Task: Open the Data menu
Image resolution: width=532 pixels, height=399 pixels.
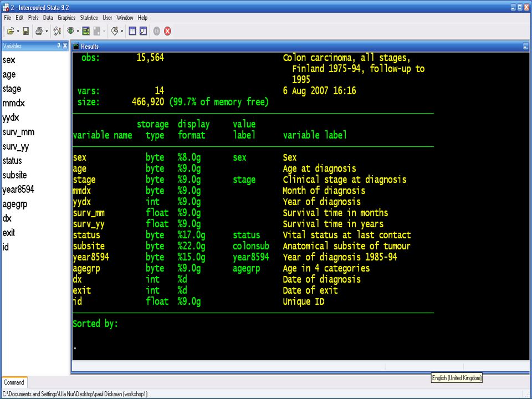Action: point(48,18)
